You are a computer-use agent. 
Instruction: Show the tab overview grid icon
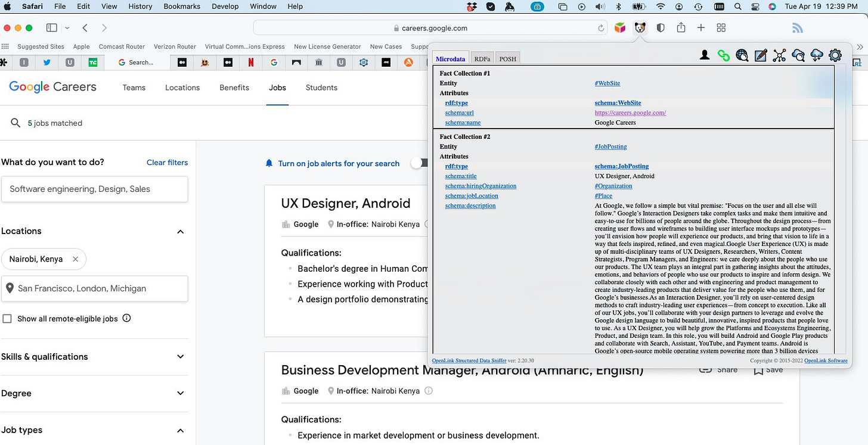pos(721,27)
